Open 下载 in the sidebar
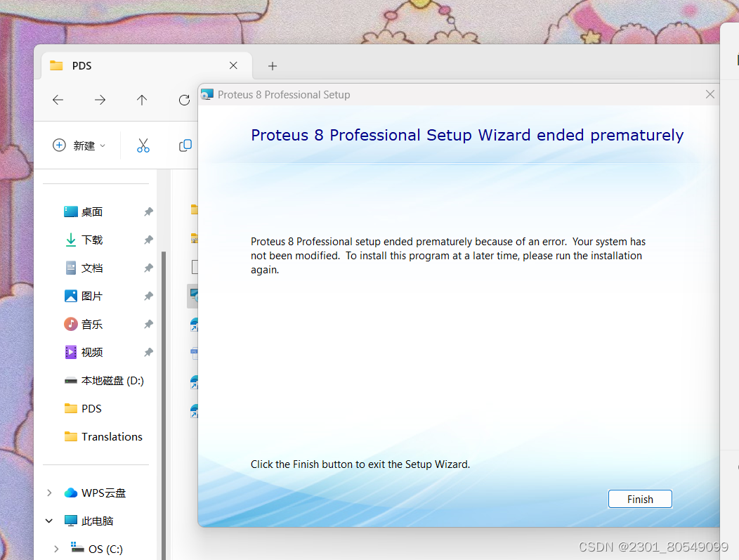The width and height of the screenshot is (739, 560). point(83,240)
